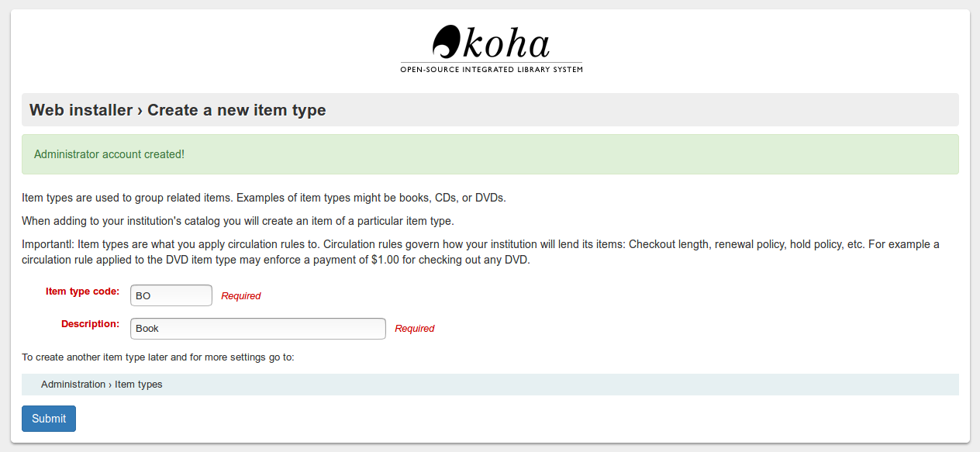Click 'Administration' in the settings path

tap(73, 385)
